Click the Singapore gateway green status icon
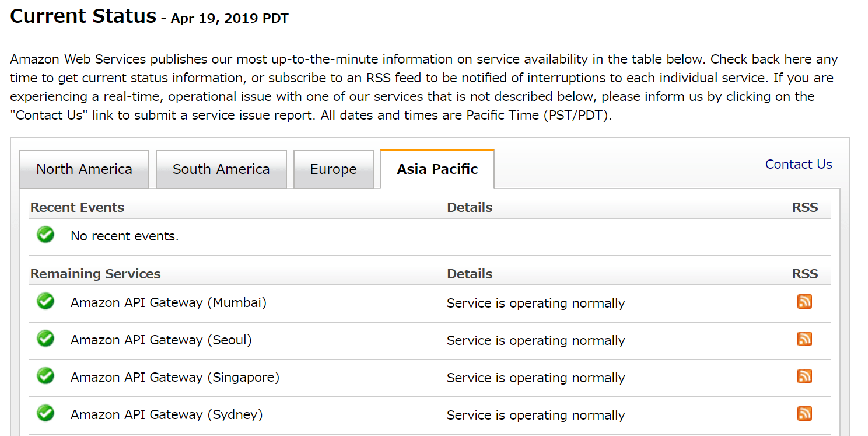 click(45, 376)
